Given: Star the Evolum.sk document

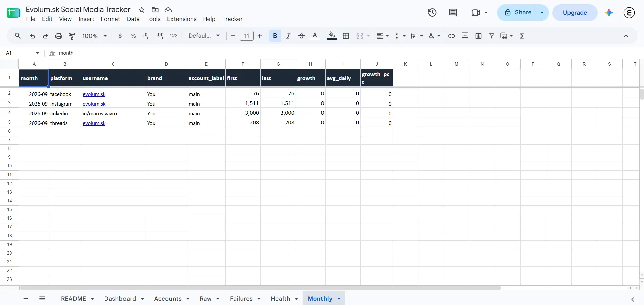Looking at the screenshot, I should pyautogui.click(x=142, y=10).
